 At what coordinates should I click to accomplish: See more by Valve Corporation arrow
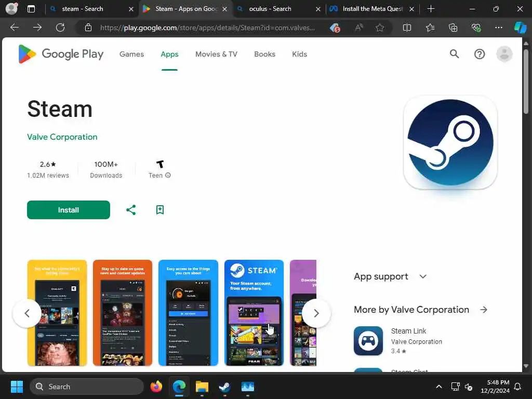(x=484, y=310)
